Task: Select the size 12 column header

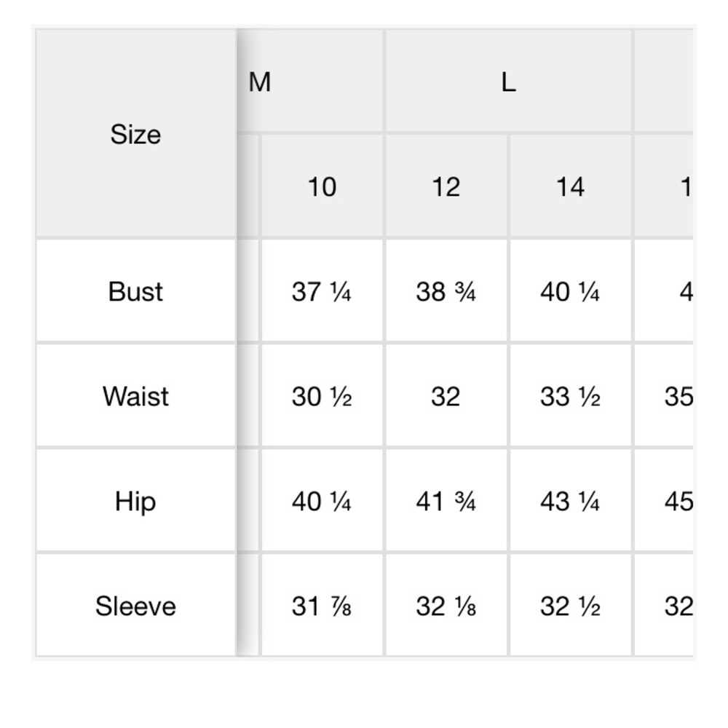Action: [446, 187]
